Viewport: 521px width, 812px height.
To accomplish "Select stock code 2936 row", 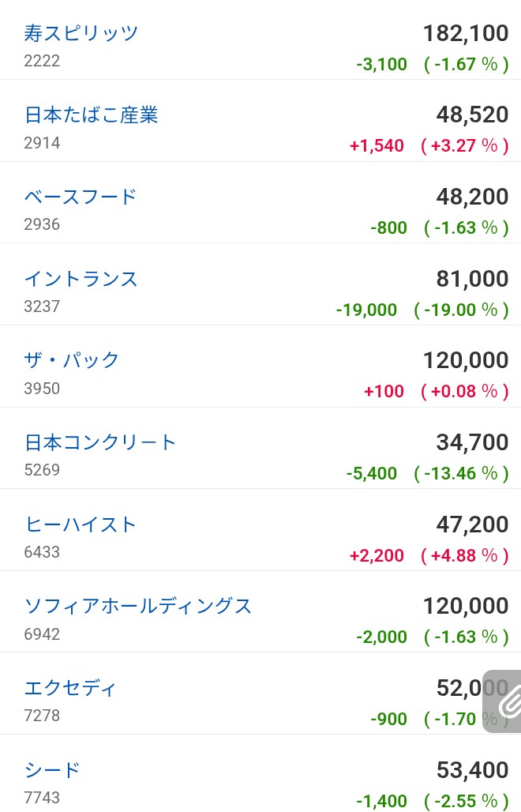I will coord(260,202).
